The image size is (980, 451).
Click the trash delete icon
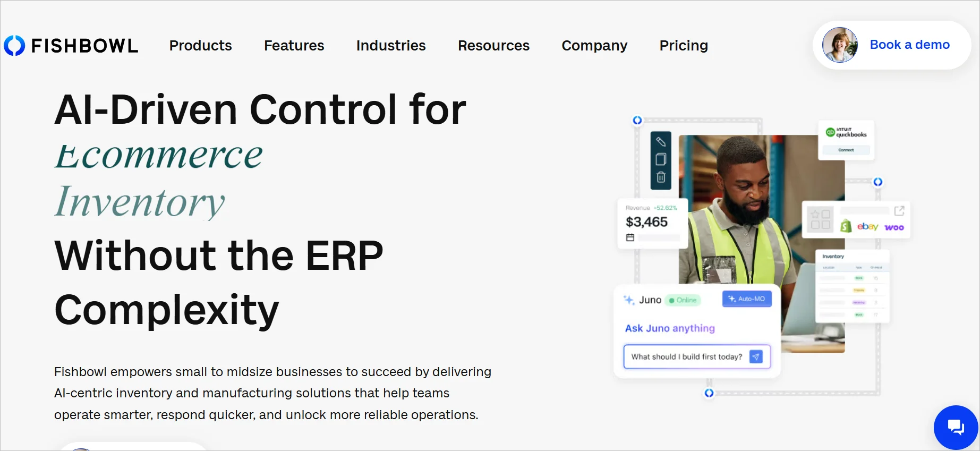(x=660, y=176)
